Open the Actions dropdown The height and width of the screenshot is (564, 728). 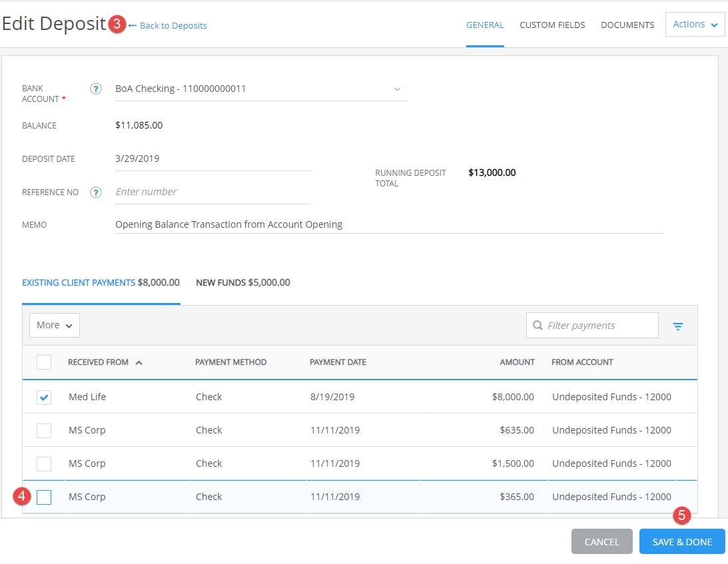(695, 24)
